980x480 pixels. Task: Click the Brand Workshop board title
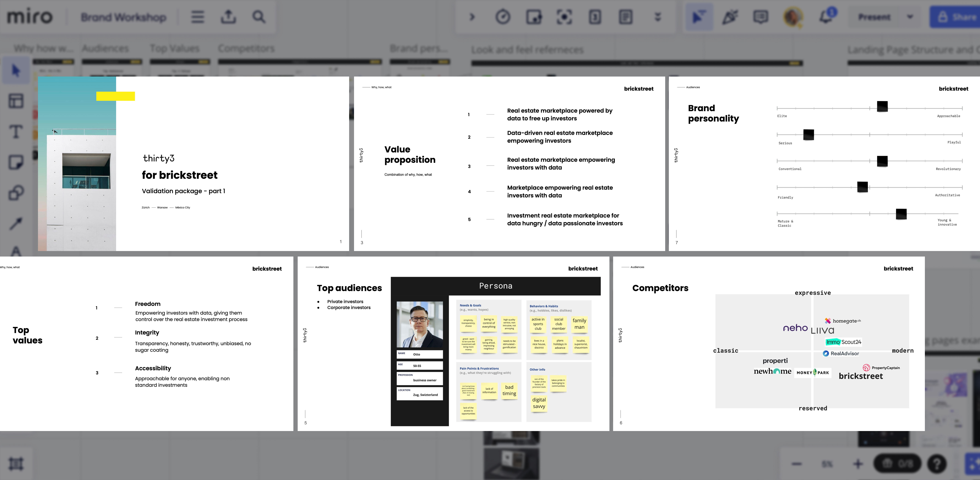pyautogui.click(x=123, y=17)
